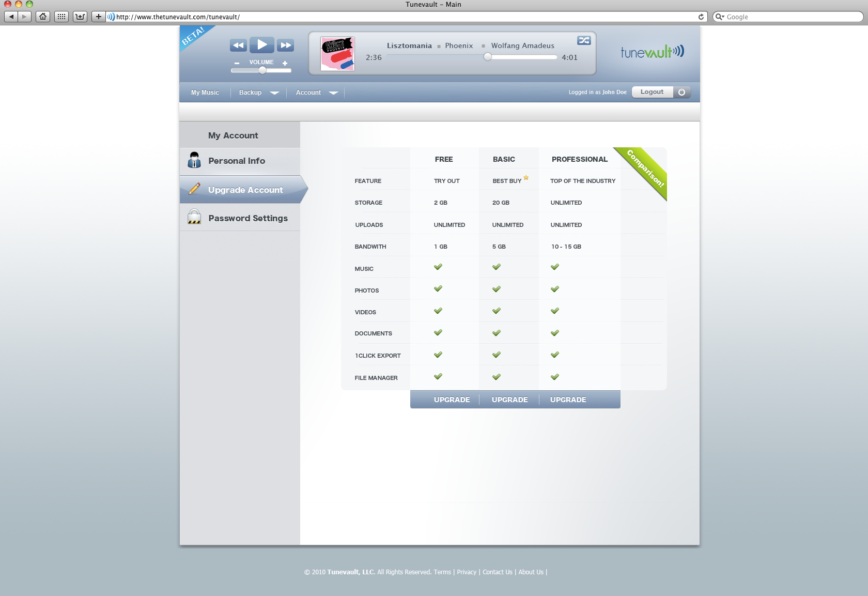Select Upgrade Account in the sidebar
Image resolution: width=868 pixels, height=596 pixels.
click(243, 189)
